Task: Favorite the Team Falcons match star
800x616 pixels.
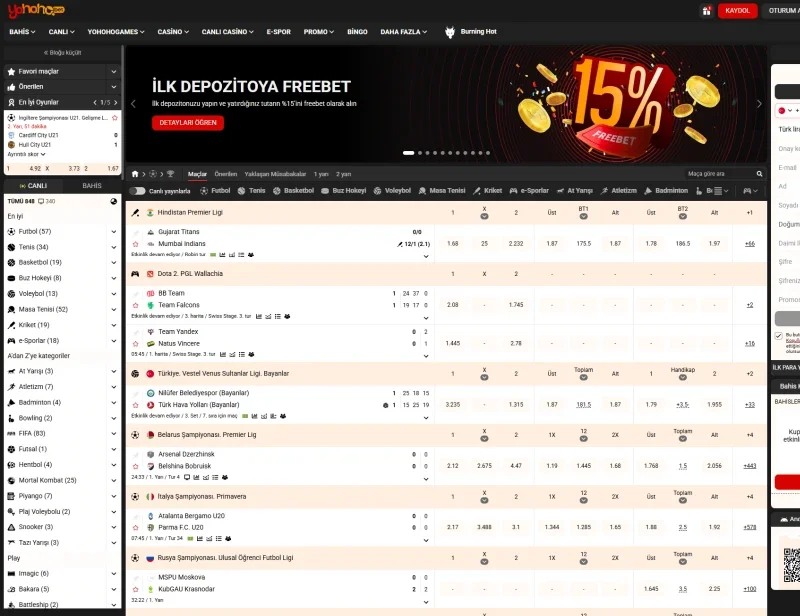Action: click(135, 305)
